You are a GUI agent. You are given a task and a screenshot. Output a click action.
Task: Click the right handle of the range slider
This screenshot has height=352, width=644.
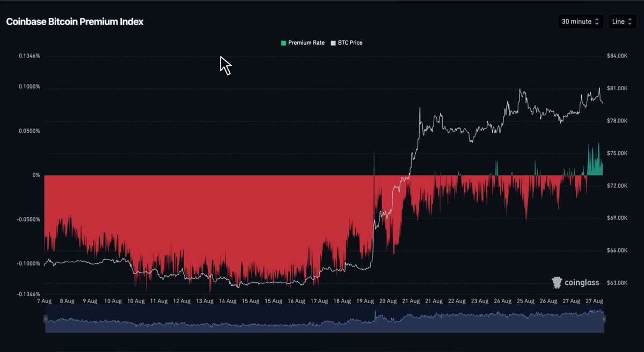(604, 319)
